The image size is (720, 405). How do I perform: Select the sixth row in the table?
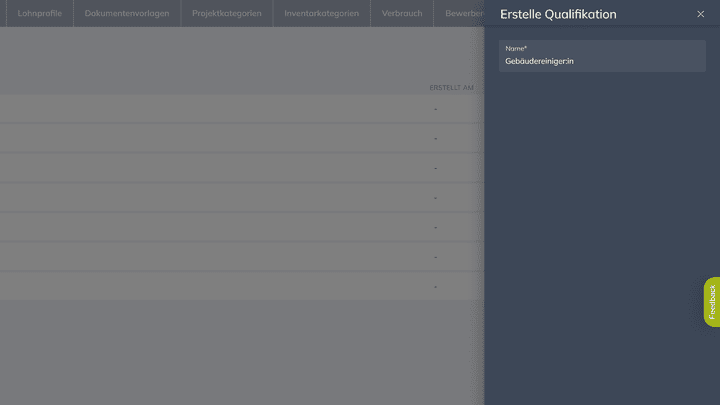240,257
